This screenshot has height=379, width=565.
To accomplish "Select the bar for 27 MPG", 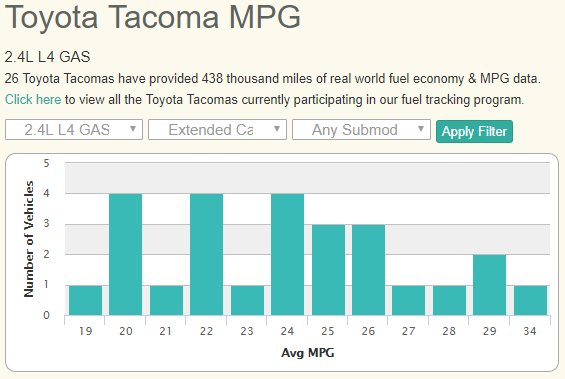I will pyautogui.click(x=409, y=300).
